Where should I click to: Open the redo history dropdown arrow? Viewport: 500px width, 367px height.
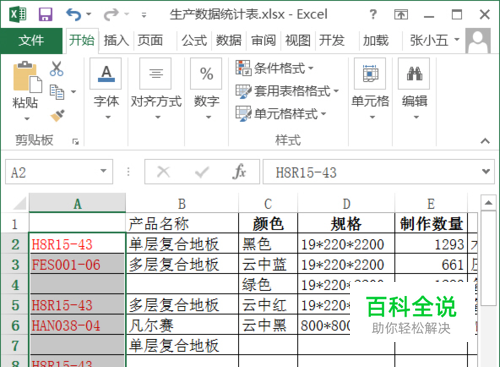127,14
